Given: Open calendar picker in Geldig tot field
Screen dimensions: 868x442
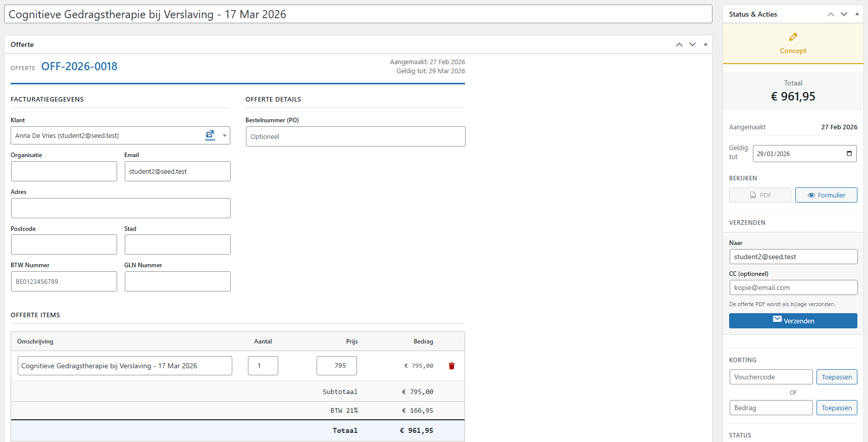Looking at the screenshot, I should pyautogui.click(x=849, y=154).
